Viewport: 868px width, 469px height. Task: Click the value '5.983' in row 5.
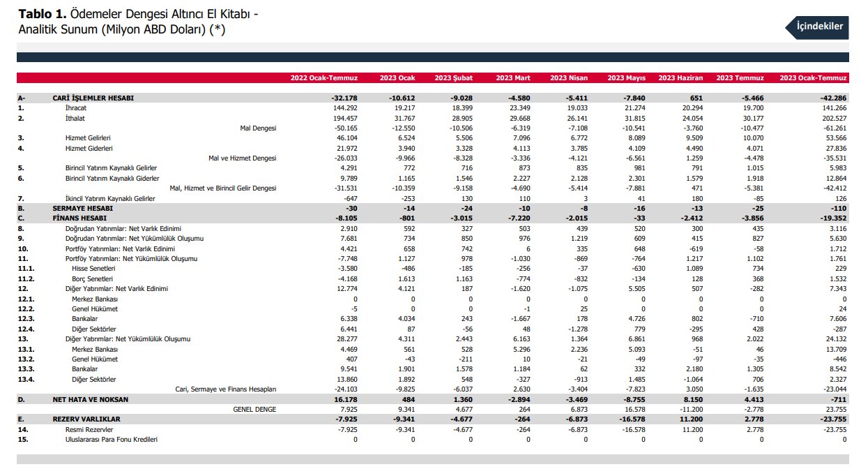coord(839,168)
